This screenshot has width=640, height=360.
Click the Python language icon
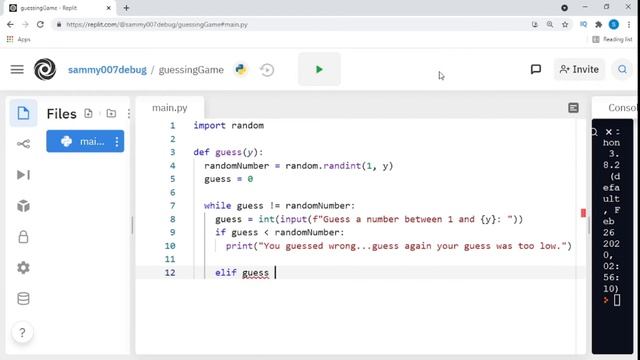pos(241,69)
